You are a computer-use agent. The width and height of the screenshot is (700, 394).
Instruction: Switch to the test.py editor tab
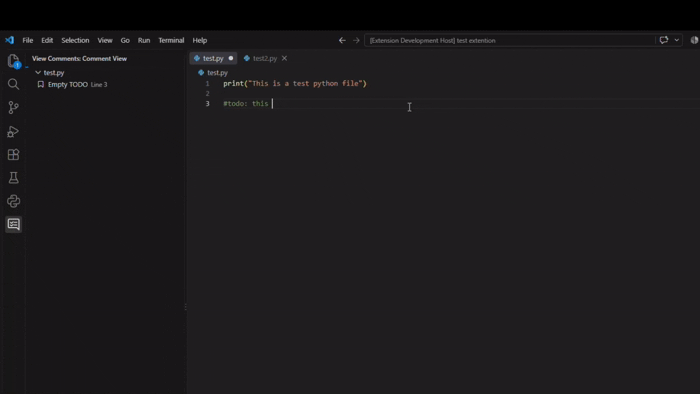[213, 58]
